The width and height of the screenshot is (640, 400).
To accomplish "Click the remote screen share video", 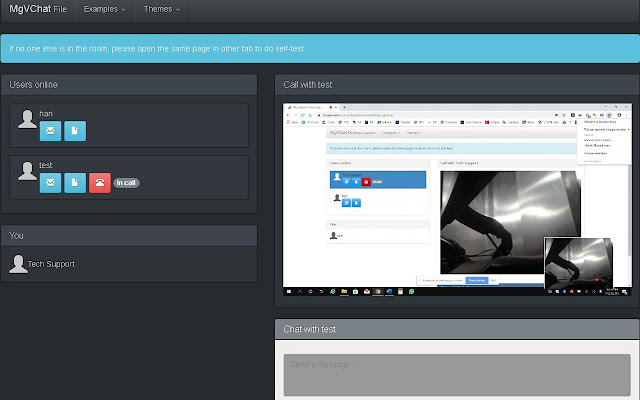I will (457, 199).
